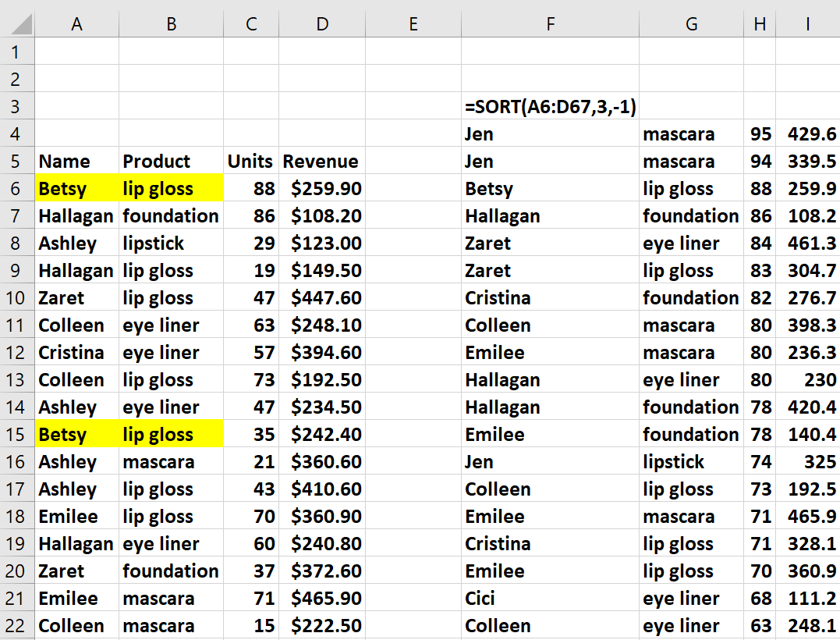Select the column A header
840x640 pixels.
point(76,24)
